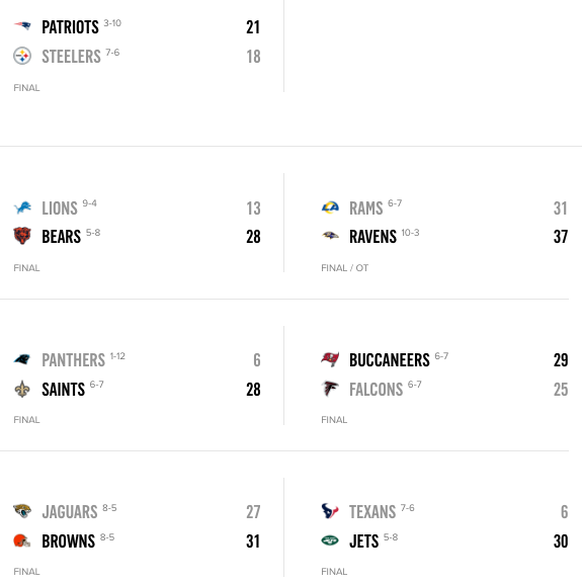Select the Browns helmet logo

pos(22,541)
